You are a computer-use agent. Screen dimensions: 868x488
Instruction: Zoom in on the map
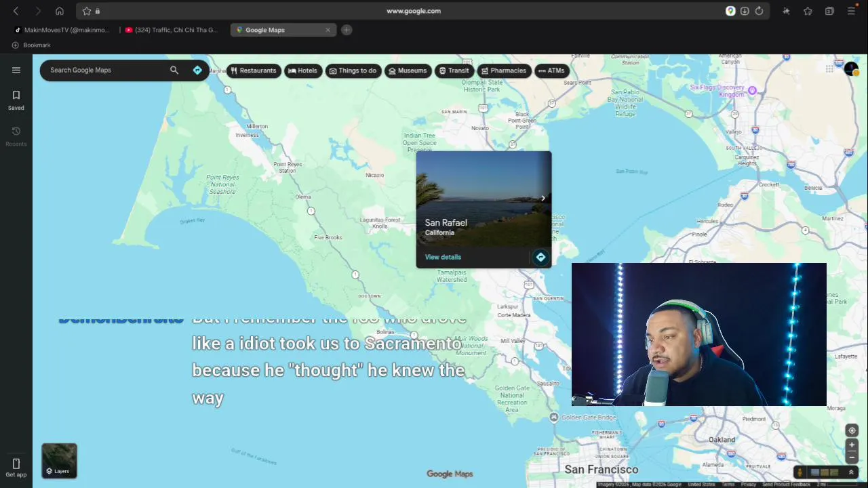click(x=852, y=445)
